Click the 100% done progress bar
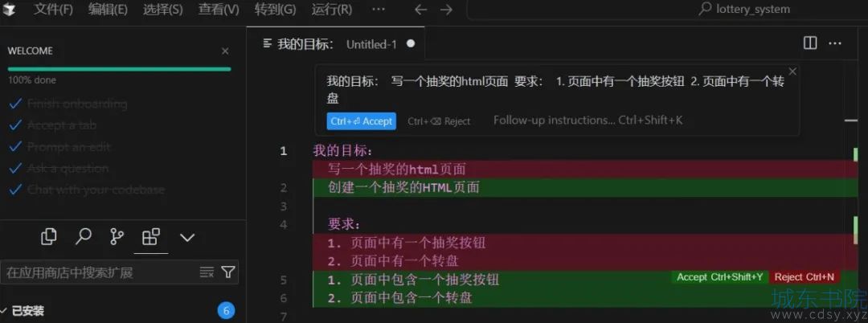This screenshot has width=868, height=323. [x=119, y=69]
